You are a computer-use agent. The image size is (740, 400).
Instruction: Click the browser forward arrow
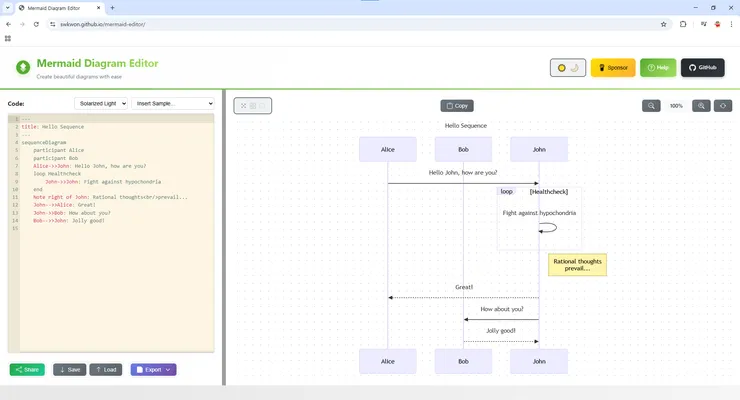(x=22, y=24)
